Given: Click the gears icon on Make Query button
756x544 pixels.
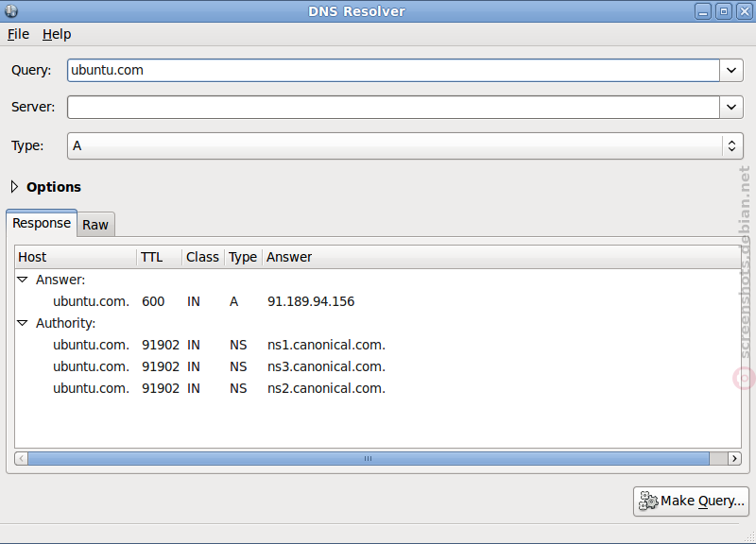Looking at the screenshot, I should pos(648,501).
